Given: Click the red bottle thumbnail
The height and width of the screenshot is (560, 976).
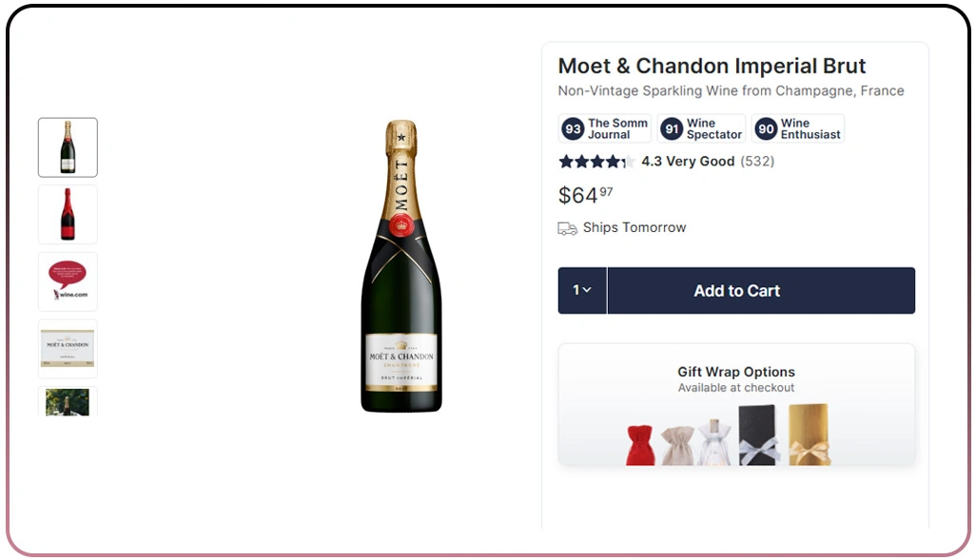Looking at the screenshot, I should pyautogui.click(x=68, y=214).
